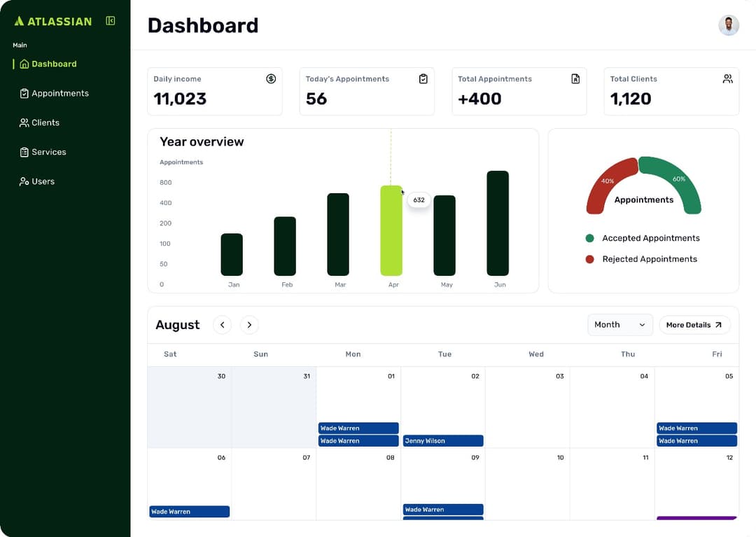Image resolution: width=756 pixels, height=537 pixels.
Task: Click Today's Appointments value 56
Action: pyautogui.click(x=316, y=99)
